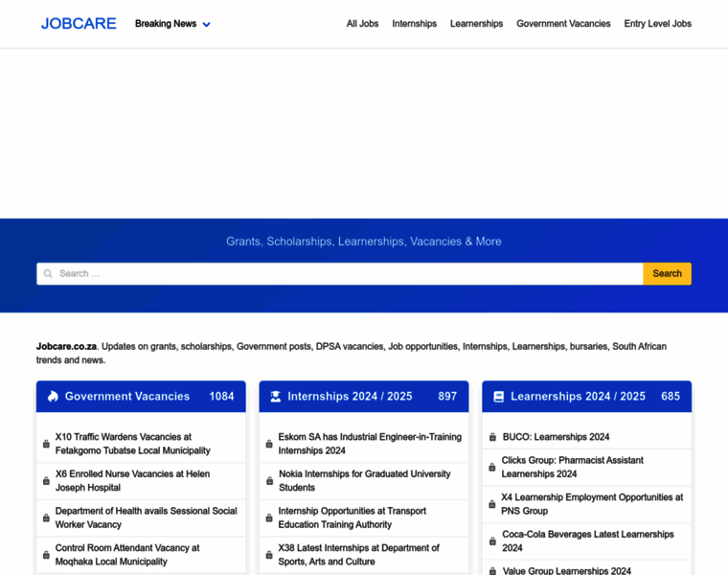Open X38 Internships at Sports, Arts and Culture
The width and height of the screenshot is (728, 575).
pos(358,555)
